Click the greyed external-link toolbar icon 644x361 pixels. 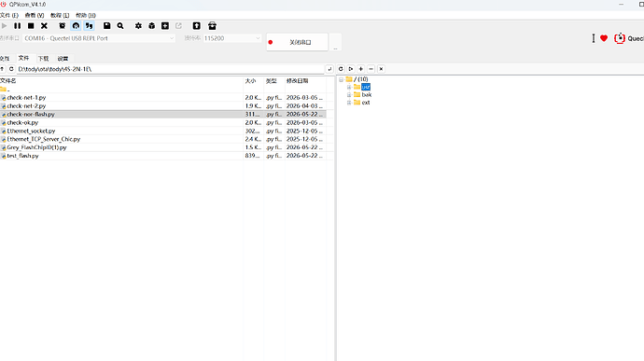(x=178, y=26)
